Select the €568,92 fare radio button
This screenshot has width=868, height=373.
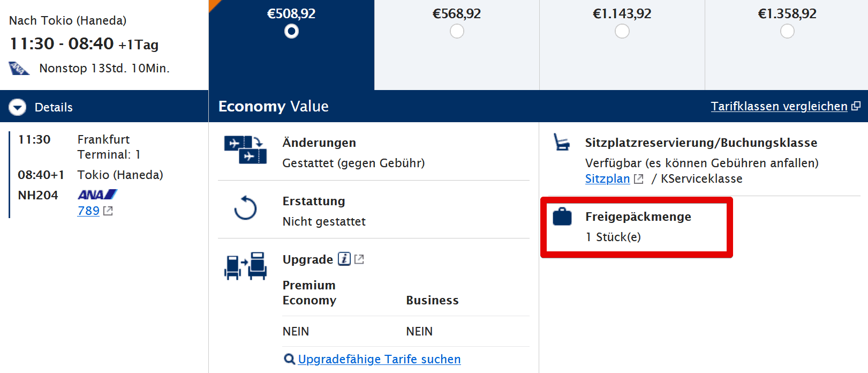[457, 32]
